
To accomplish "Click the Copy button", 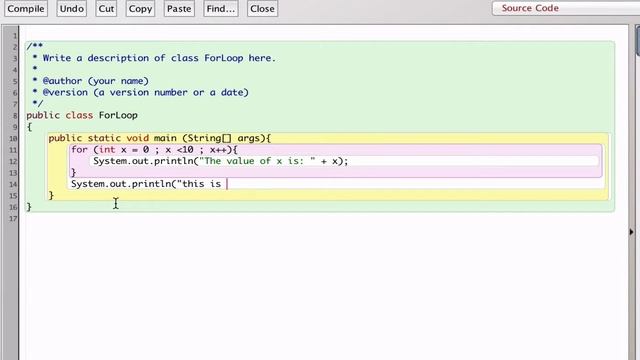I will coord(140,9).
